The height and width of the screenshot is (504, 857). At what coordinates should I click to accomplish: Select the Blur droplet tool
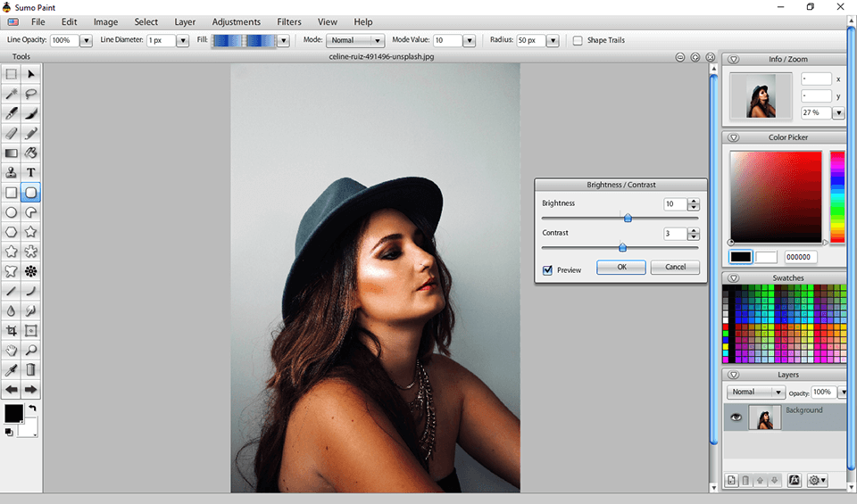coord(11,310)
